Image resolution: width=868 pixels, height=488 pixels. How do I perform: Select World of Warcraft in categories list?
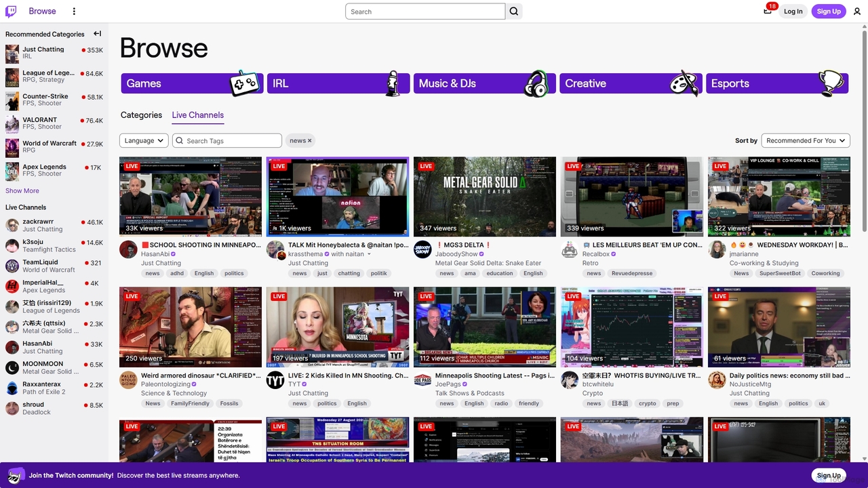tap(54, 147)
